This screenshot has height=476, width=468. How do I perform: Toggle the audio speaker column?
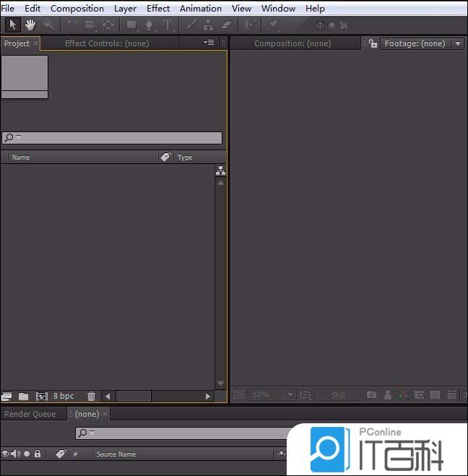(15, 454)
